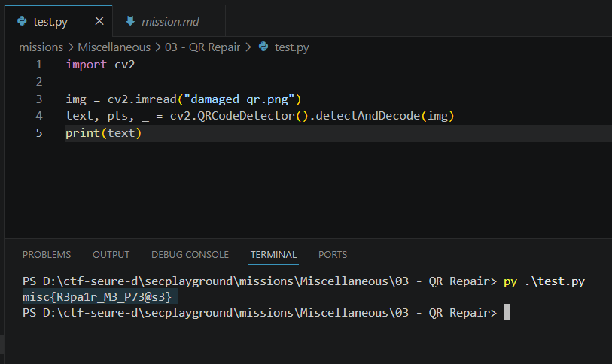Click line number 5 in the gutter
The width and height of the screenshot is (612, 364).
pos(39,133)
